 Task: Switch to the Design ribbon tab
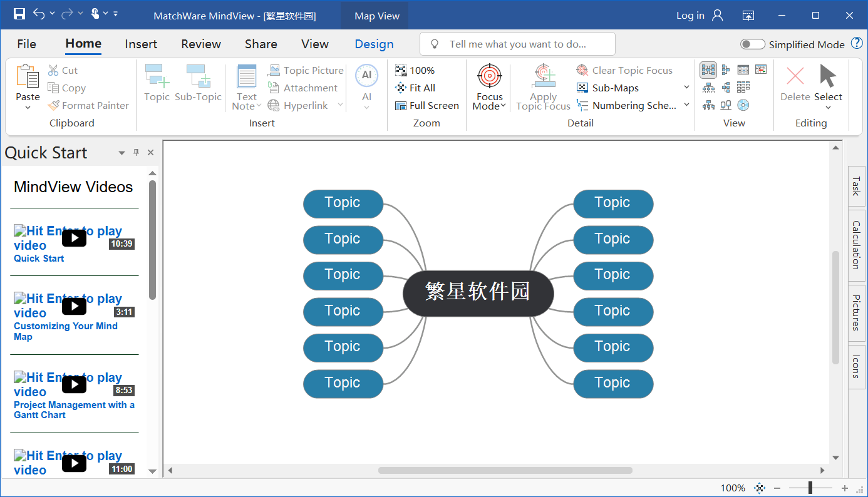pyautogui.click(x=374, y=44)
